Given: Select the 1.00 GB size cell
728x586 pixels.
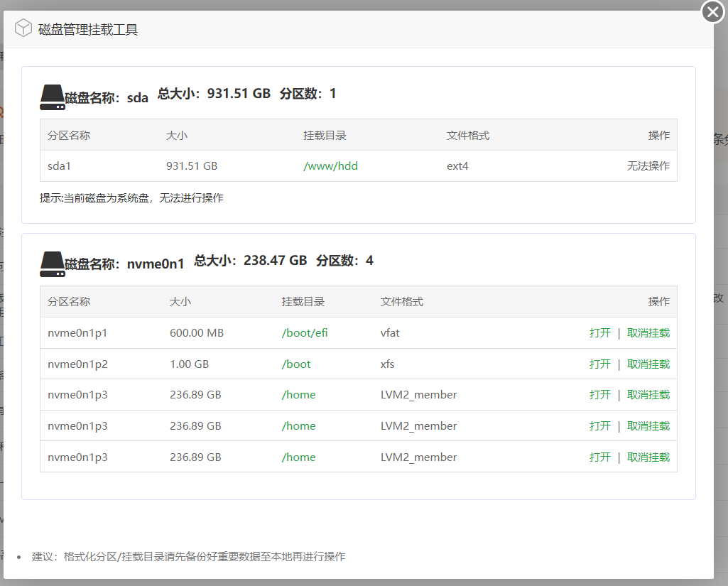Looking at the screenshot, I should [189, 364].
